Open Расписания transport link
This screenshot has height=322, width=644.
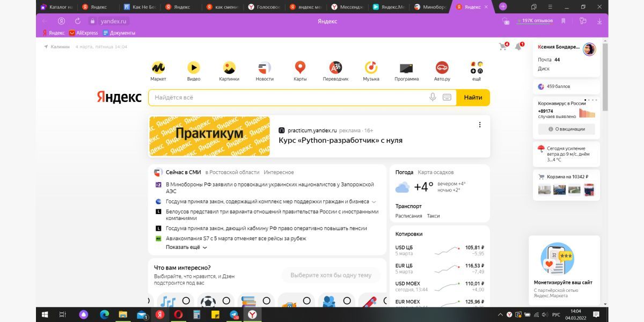(409, 216)
